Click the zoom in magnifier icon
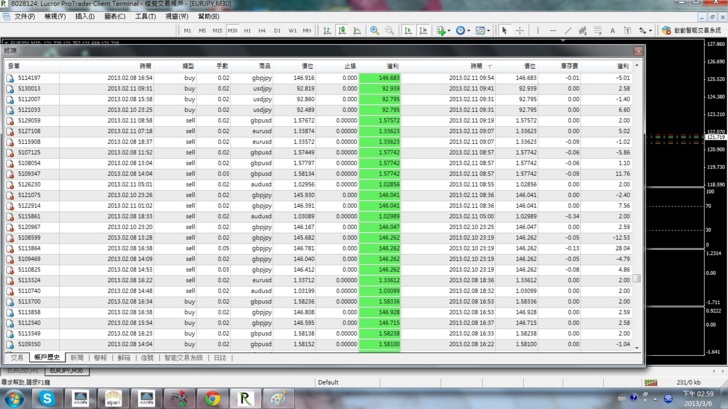 tap(375, 31)
